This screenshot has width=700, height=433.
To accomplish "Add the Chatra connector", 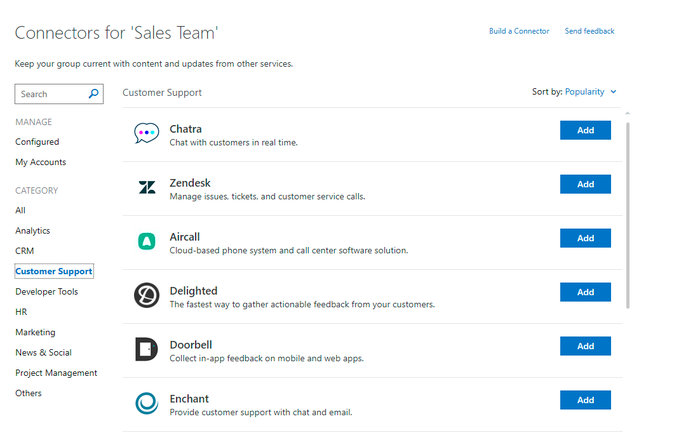I will point(585,130).
